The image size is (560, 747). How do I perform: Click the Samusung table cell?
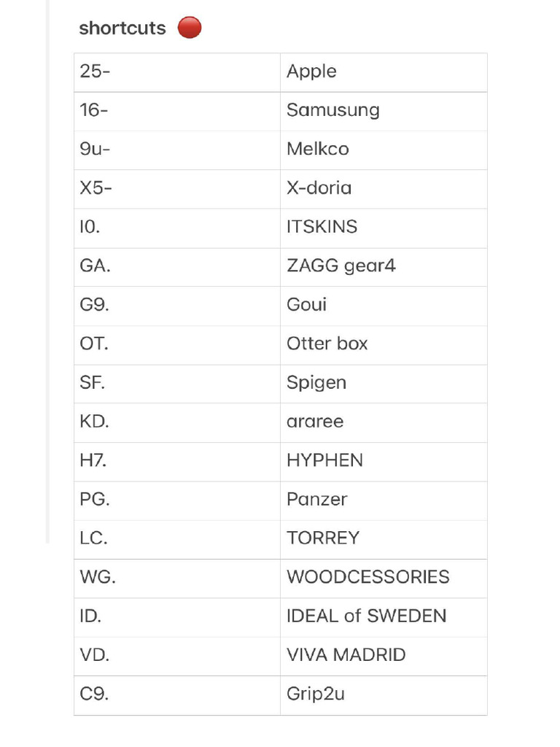pos(384,112)
